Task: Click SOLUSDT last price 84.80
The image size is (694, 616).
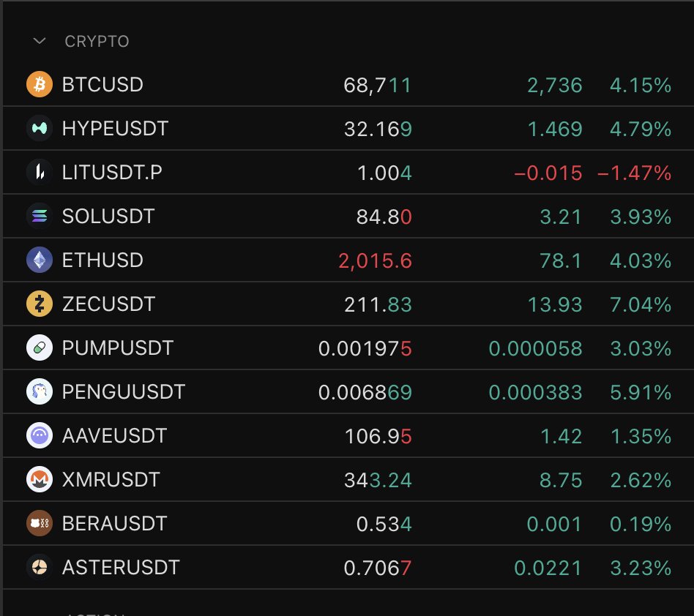Action: tap(384, 217)
